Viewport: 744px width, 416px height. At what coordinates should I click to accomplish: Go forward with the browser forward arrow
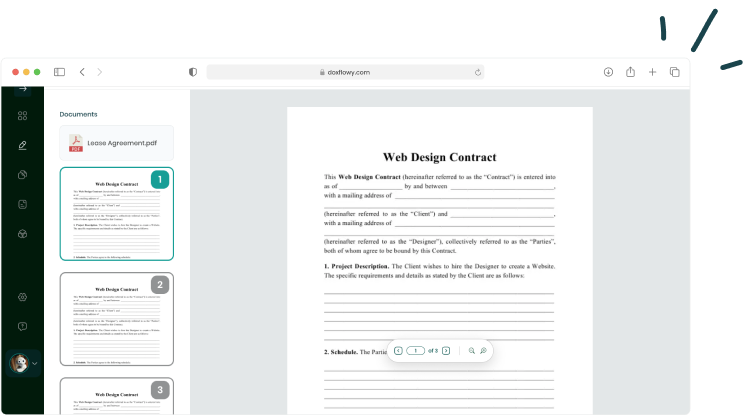tap(99, 72)
